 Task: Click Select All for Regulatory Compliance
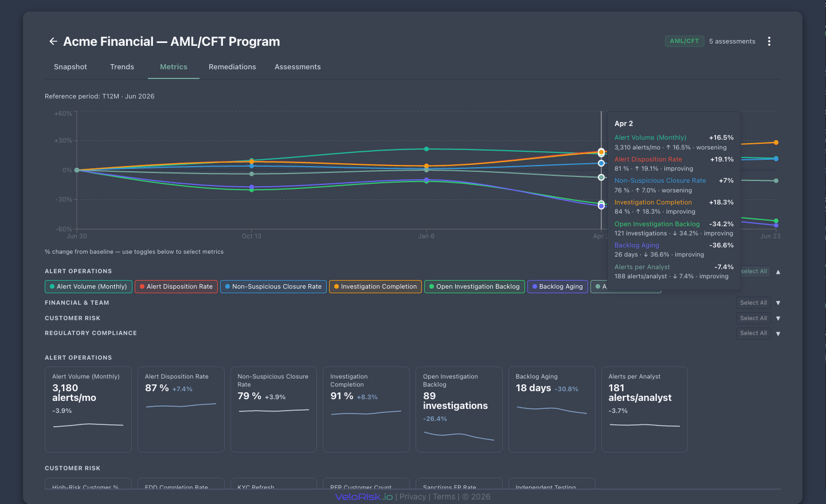(753, 333)
